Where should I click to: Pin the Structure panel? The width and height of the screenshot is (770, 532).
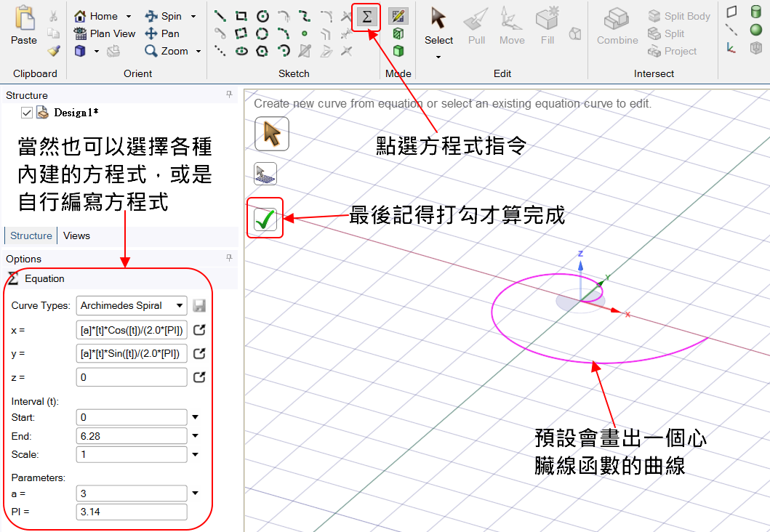[x=229, y=94]
